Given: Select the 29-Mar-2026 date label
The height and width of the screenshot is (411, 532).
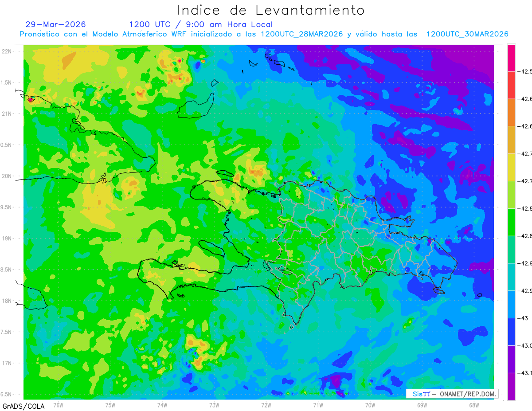Looking at the screenshot, I should 56,24.
